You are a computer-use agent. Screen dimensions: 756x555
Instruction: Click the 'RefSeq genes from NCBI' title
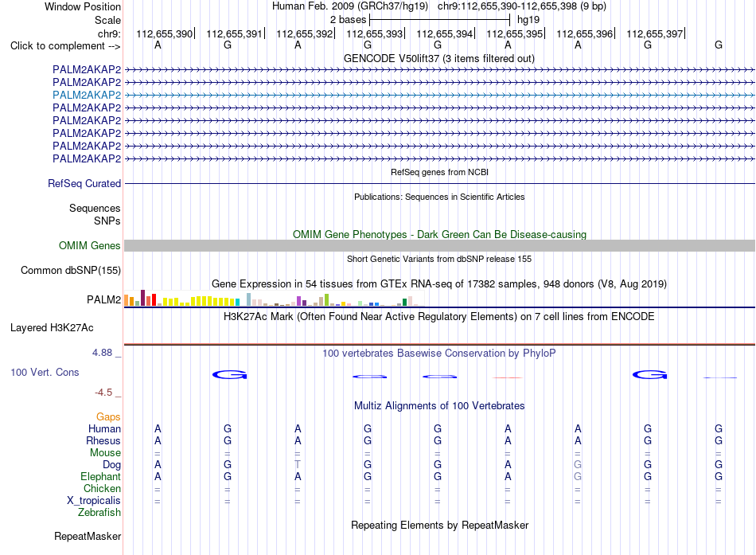(x=440, y=172)
